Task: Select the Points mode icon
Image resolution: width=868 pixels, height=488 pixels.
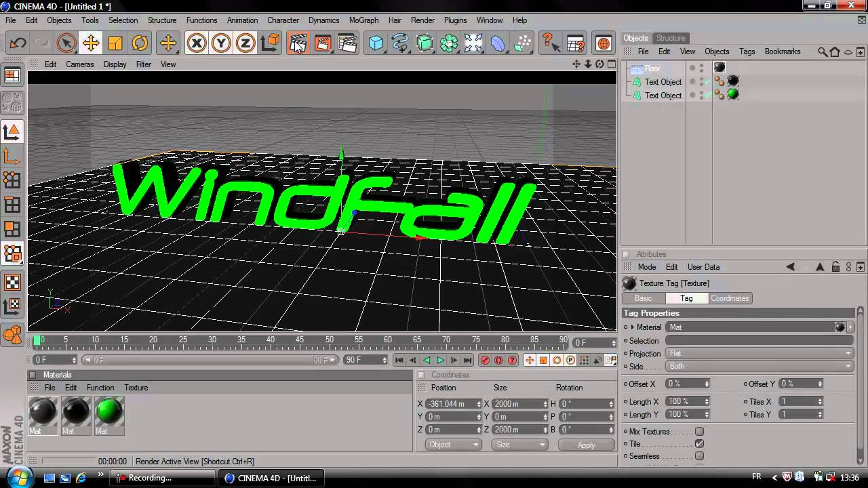Action: (12, 180)
